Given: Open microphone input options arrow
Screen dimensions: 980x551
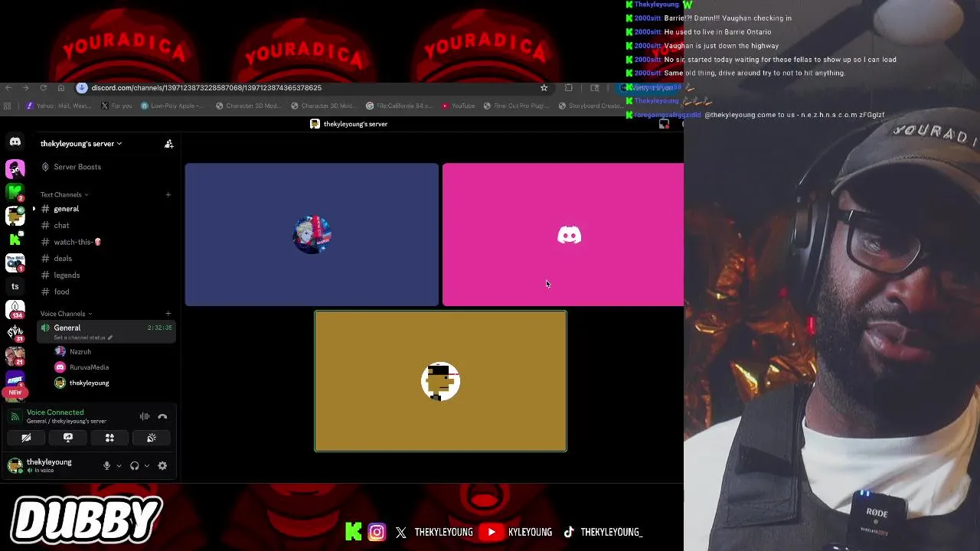Looking at the screenshot, I should 119,465.
